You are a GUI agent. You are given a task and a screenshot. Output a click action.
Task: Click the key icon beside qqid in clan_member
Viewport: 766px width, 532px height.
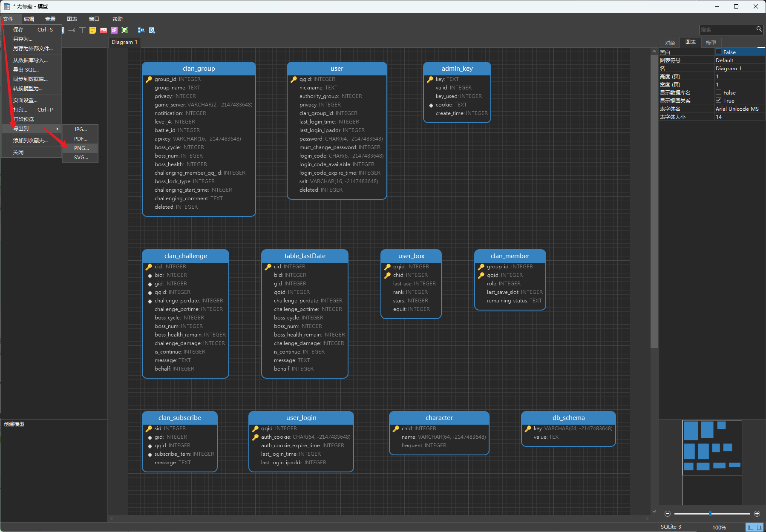tap(481, 275)
